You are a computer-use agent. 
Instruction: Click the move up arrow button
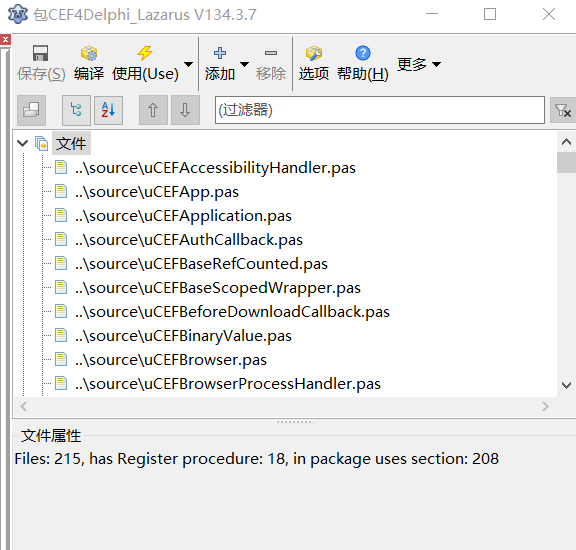coord(153,110)
